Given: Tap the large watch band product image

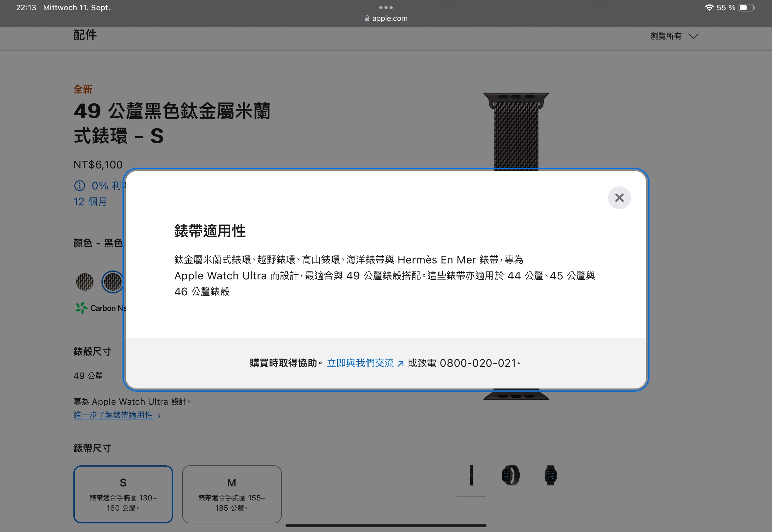Looking at the screenshot, I should click(x=516, y=132).
